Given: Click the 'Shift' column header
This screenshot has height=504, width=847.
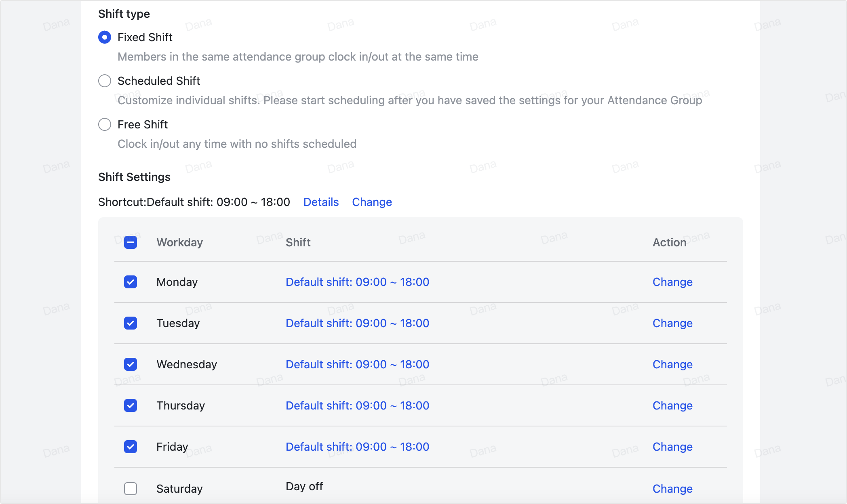Looking at the screenshot, I should (x=298, y=242).
